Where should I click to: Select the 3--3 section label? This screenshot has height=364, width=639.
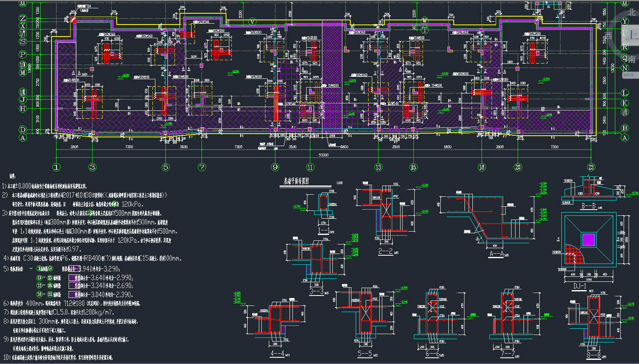[317, 291]
